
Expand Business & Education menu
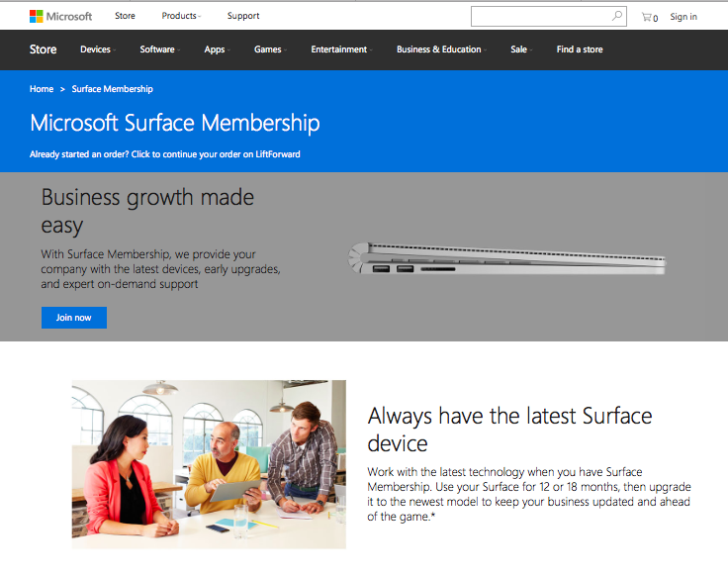coord(441,49)
